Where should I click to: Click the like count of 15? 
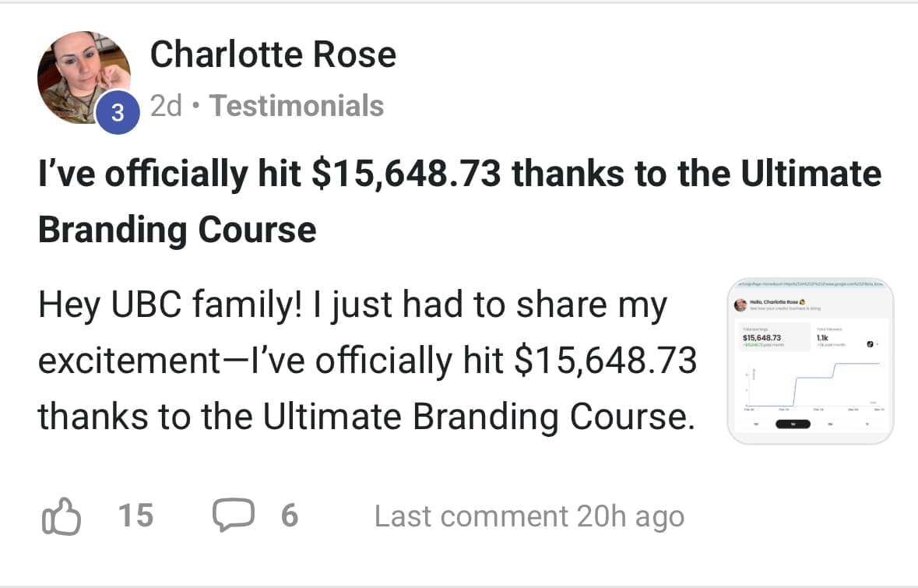click(x=135, y=516)
